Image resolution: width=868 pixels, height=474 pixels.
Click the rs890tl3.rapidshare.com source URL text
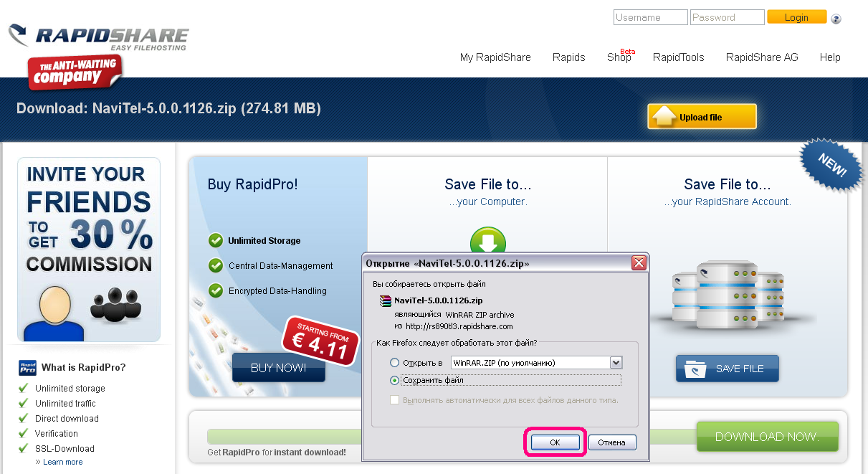tap(459, 326)
